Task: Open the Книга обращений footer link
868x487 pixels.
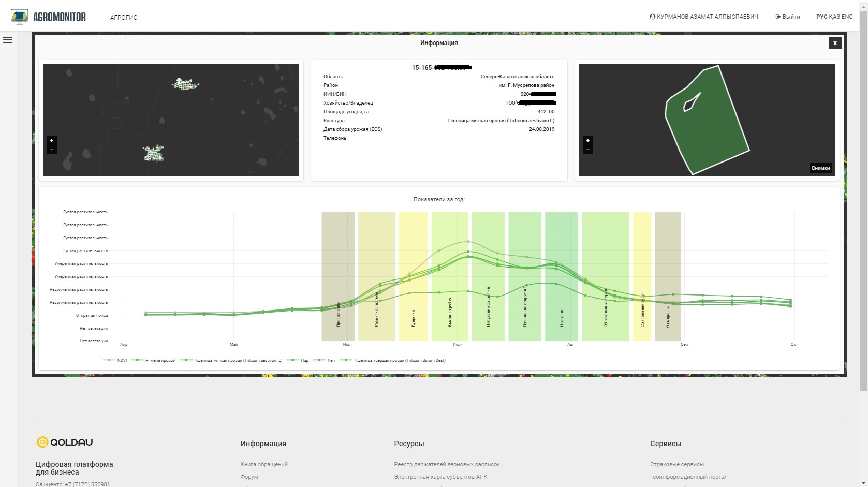Action: 264,464
